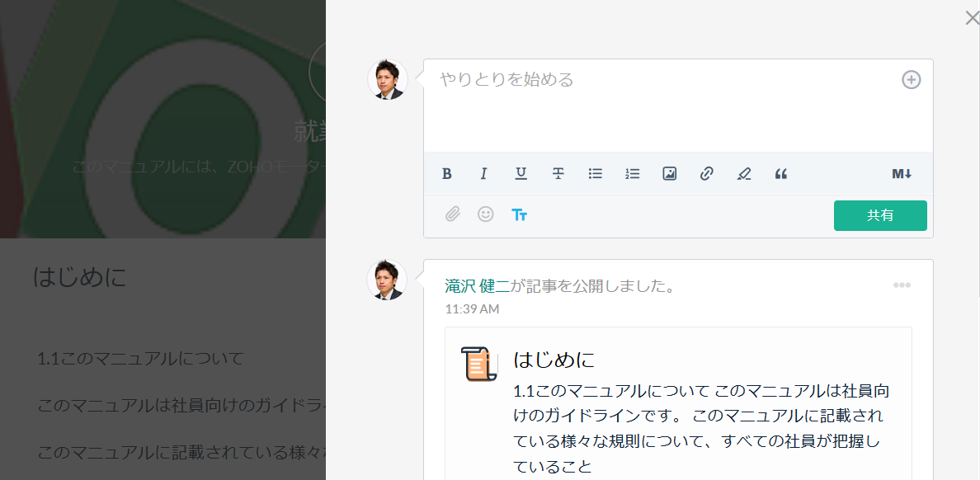Apply strikethrough formatting
980x480 pixels.
pyautogui.click(x=558, y=174)
